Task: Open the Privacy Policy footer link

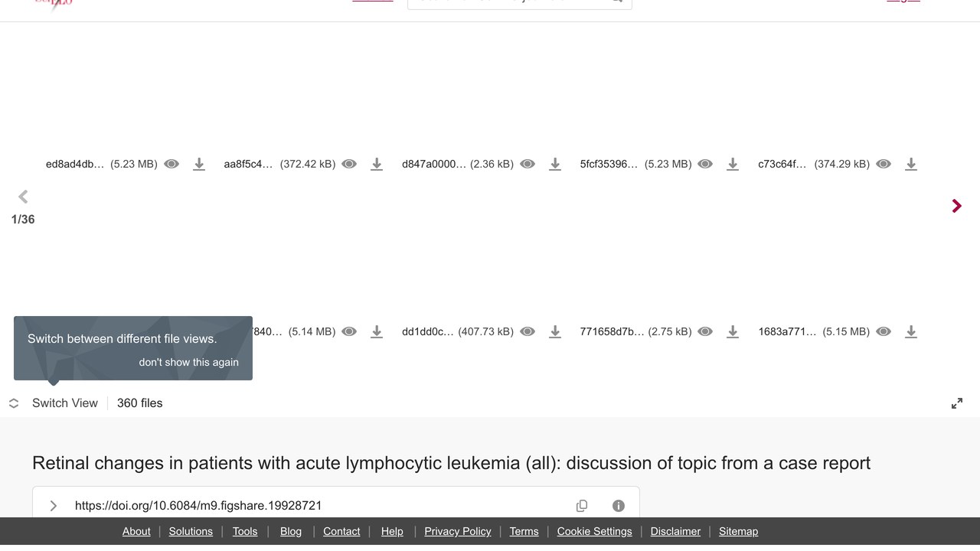Action: pos(458,531)
